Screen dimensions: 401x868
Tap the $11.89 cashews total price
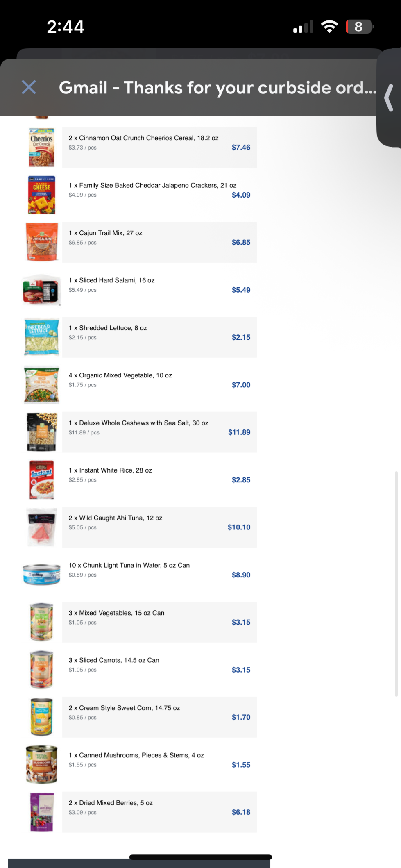click(x=239, y=432)
